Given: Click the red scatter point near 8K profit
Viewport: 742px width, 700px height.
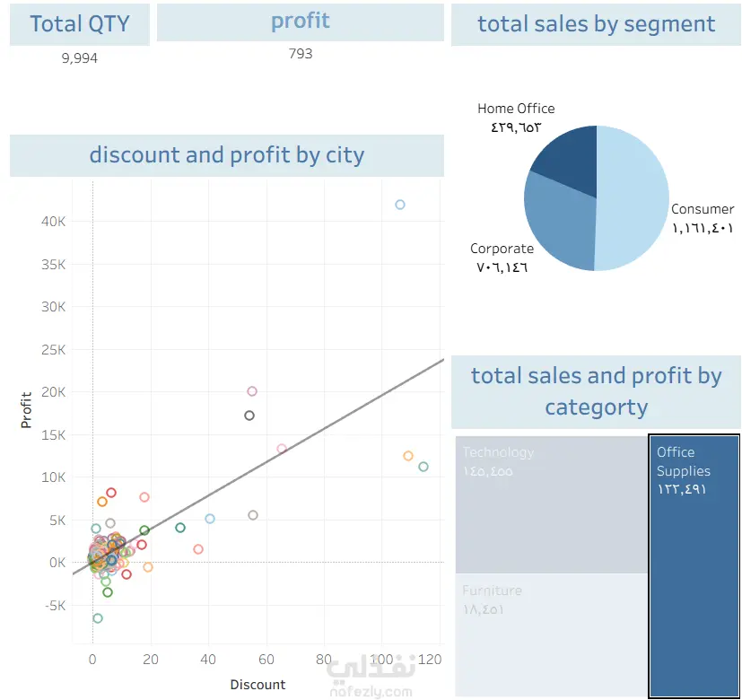Looking at the screenshot, I should tap(111, 492).
